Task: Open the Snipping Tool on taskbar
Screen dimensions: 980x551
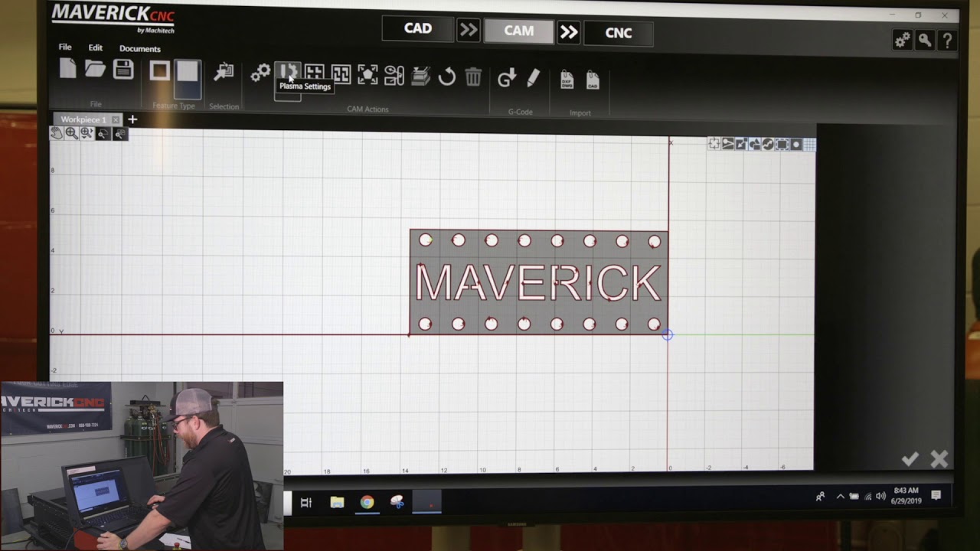Action: pos(397,502)
